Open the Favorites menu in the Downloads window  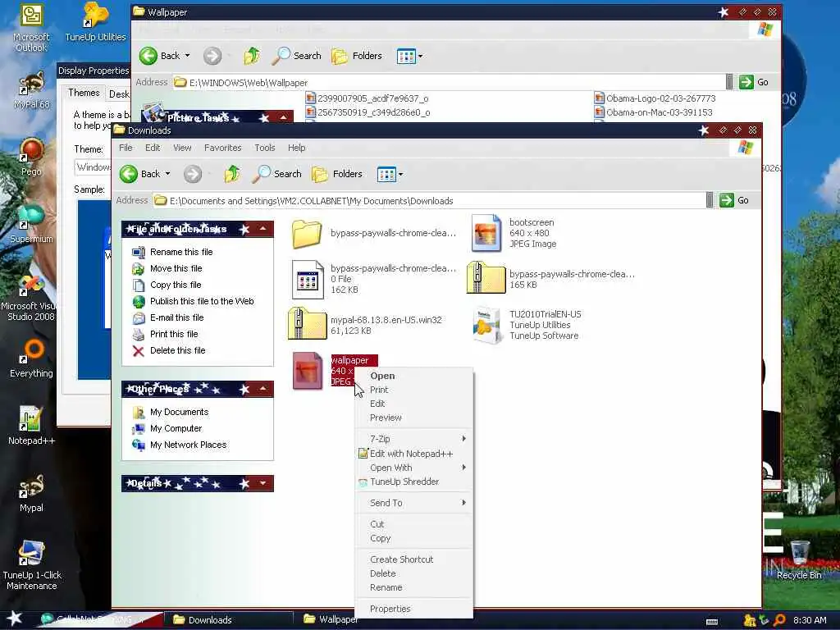pyautogui.click(x=223, y=148)
